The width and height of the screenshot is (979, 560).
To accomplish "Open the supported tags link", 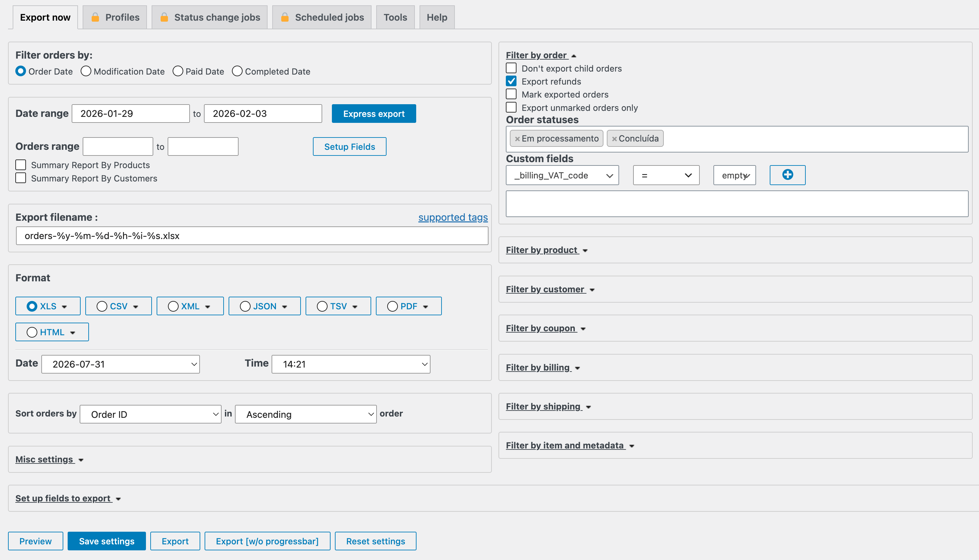I will [453, 217].
